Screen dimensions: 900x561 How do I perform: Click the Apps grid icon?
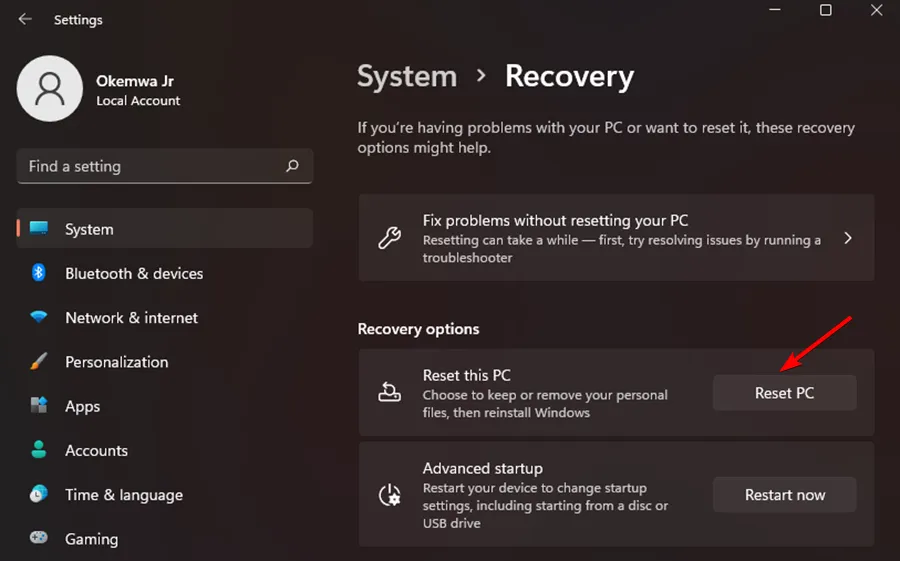pyautogui.click(x=39, y=406)
